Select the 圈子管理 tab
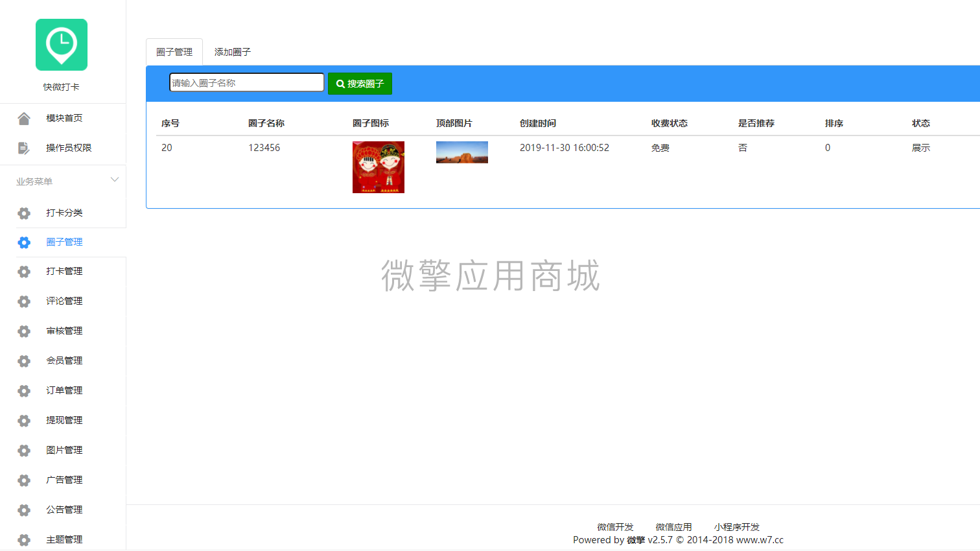980x551 pixels. click(x=174, y=51)
